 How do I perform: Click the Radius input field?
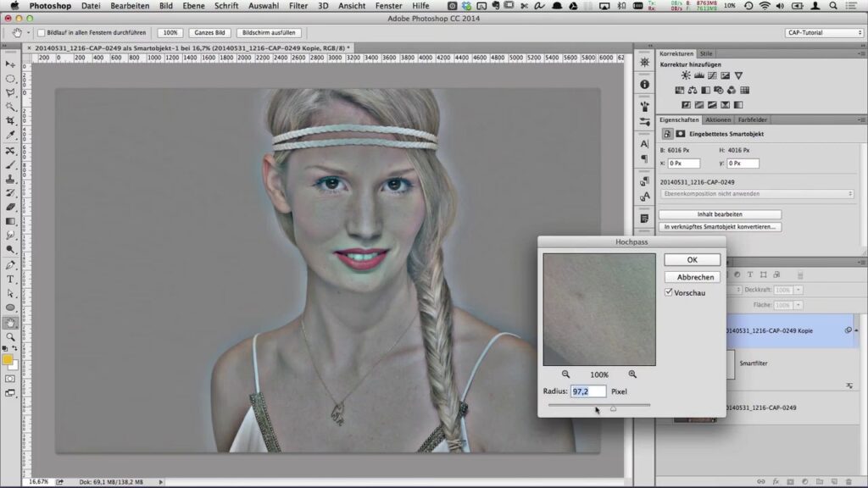588,391
